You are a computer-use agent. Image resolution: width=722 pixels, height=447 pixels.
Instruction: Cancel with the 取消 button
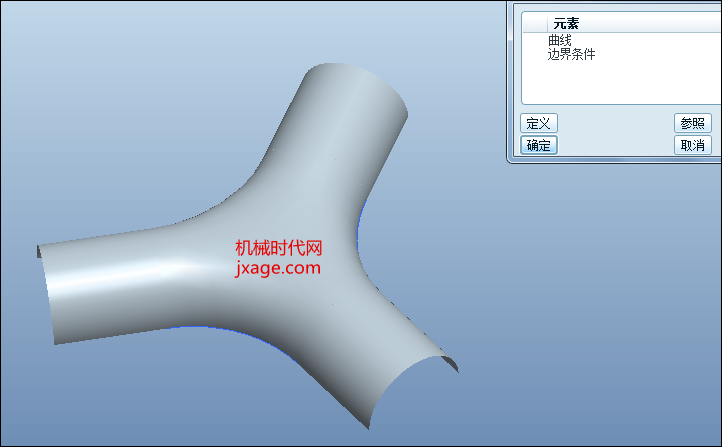pyautogui.click(x=693, y=145)
